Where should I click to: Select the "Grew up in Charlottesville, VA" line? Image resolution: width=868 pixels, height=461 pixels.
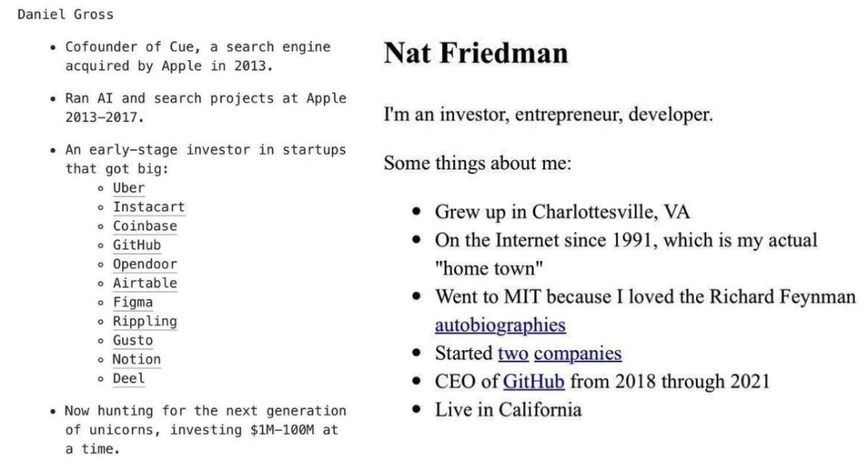(563, 212)
